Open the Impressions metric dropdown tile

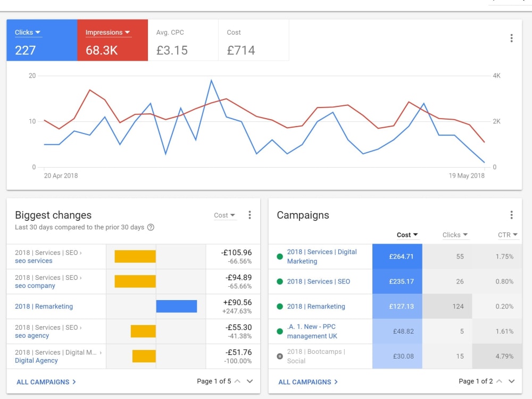(113, 40)
